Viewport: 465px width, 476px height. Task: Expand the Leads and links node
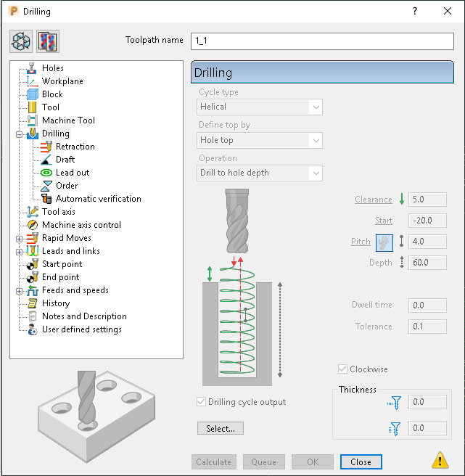point(19,252)
